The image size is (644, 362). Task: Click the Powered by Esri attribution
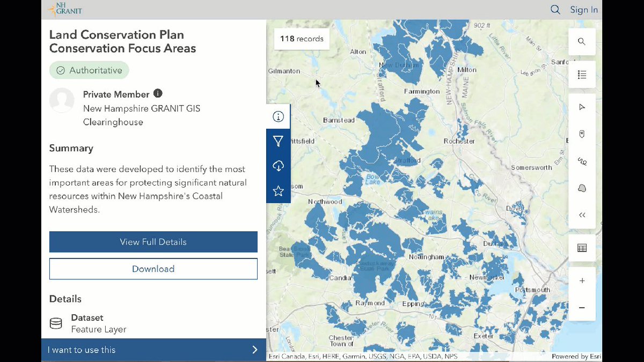pyautogui.click(x=576, y=356)
